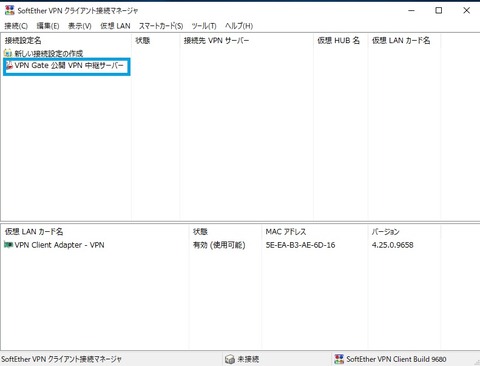
Task: Sort by 接続先 VPN サーバー column header
Action: [246, 40]
